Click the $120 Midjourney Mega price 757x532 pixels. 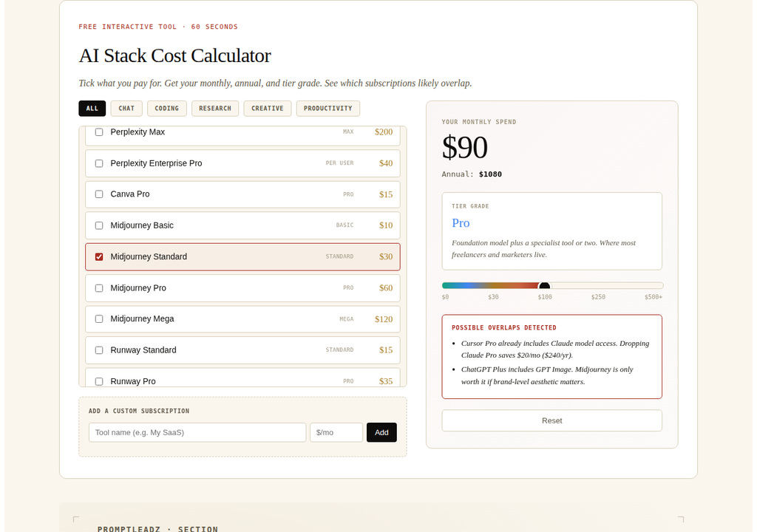(384, 319)
